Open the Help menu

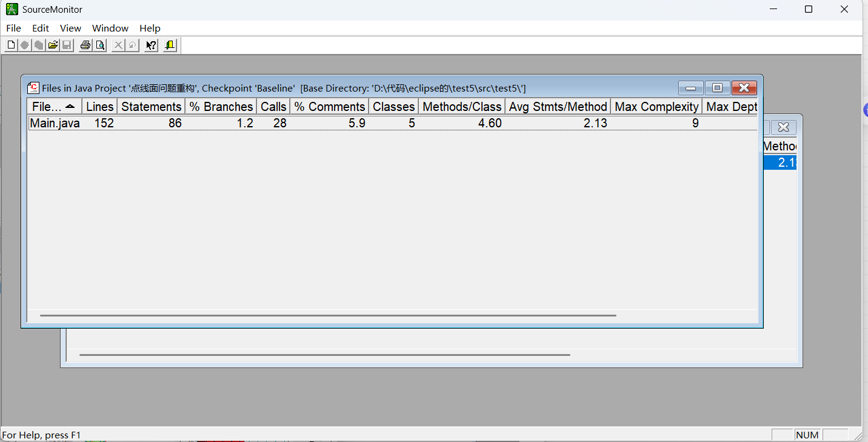150,28
